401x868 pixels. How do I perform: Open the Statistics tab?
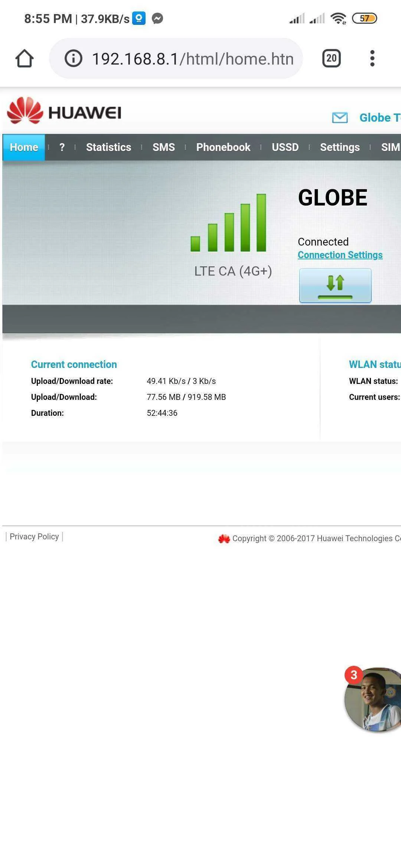tap(108, 147)
